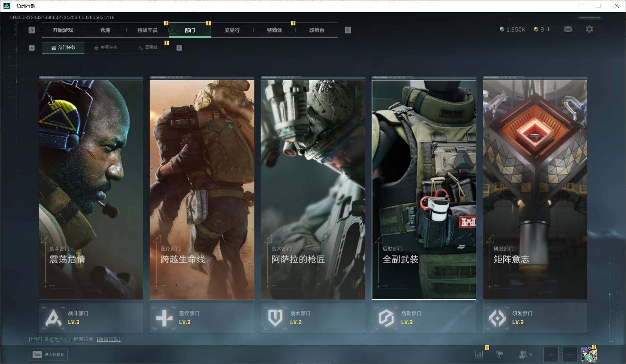
Task: Open the 矩阵意志 research department card
Action: click(535, 190)
